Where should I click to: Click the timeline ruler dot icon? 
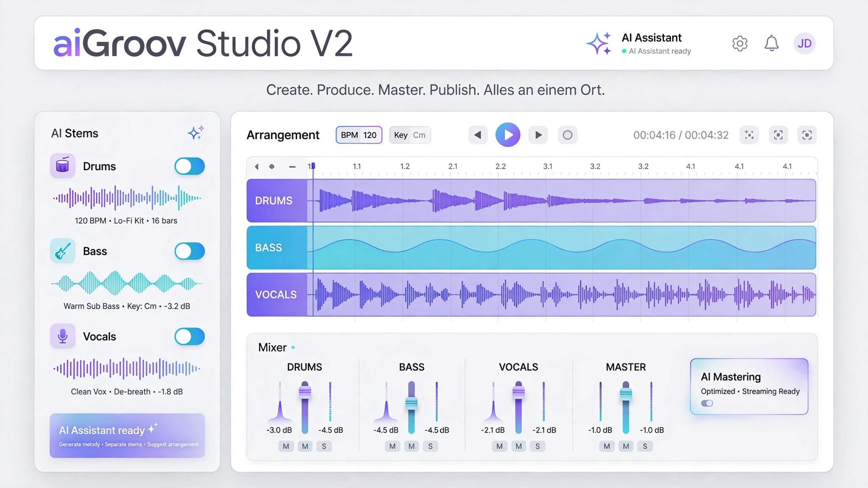pos(272,166)
